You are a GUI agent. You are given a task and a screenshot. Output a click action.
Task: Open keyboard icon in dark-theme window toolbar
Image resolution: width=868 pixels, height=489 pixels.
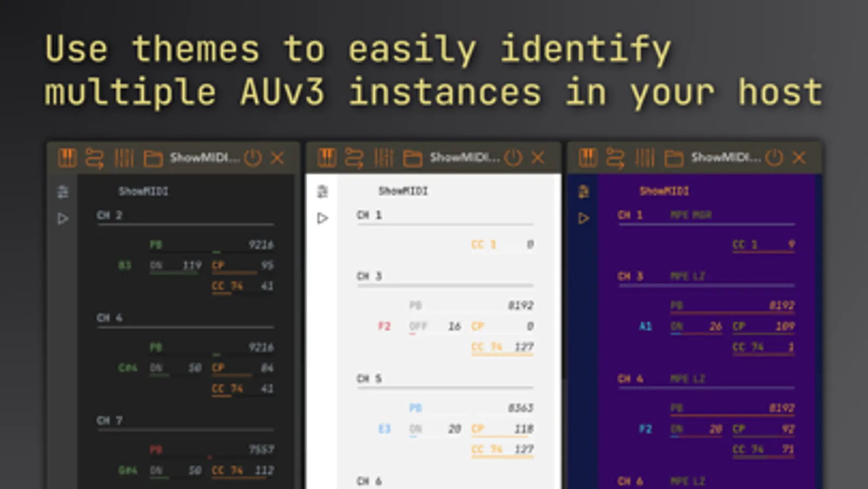(67, 158)
